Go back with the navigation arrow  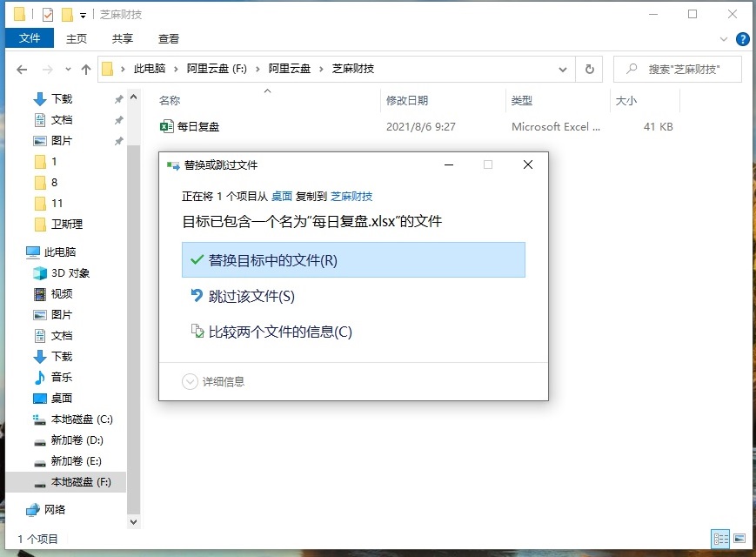(22, 69)
